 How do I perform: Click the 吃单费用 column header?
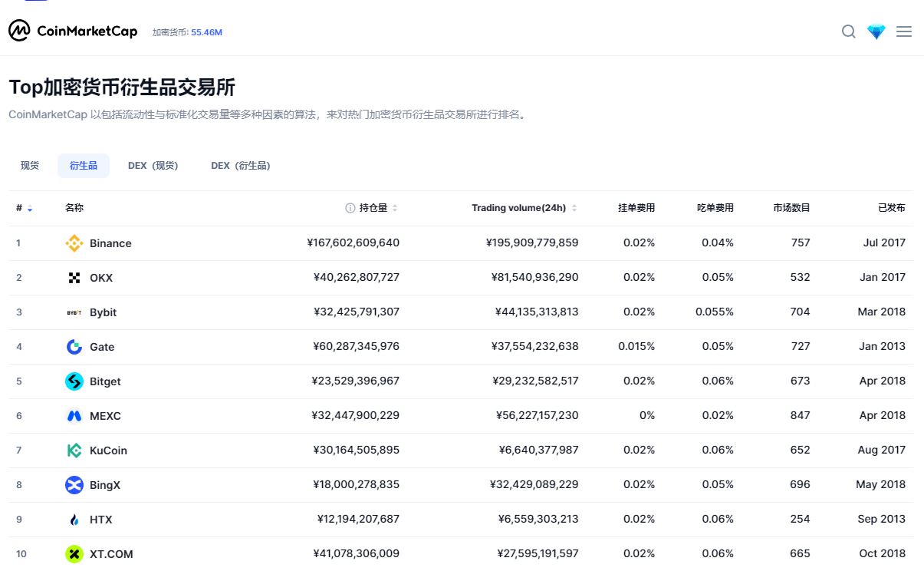[x=715, y=208]
